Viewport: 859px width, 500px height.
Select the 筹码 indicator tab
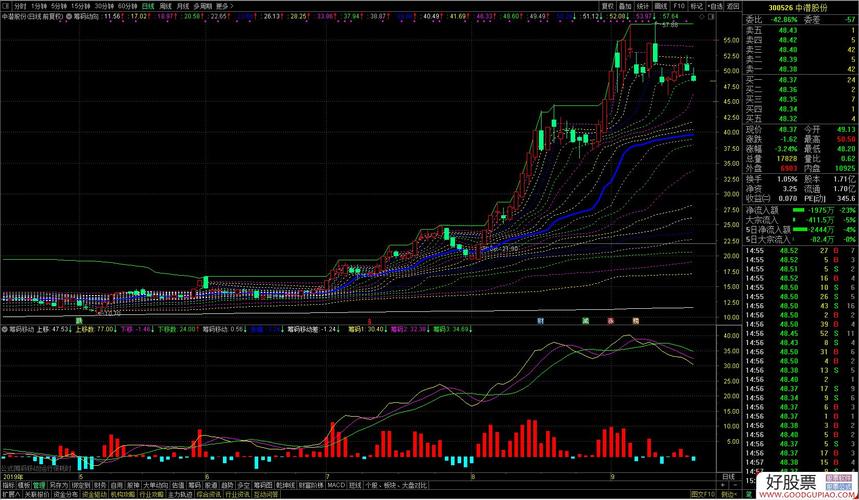tap(194, 485)
